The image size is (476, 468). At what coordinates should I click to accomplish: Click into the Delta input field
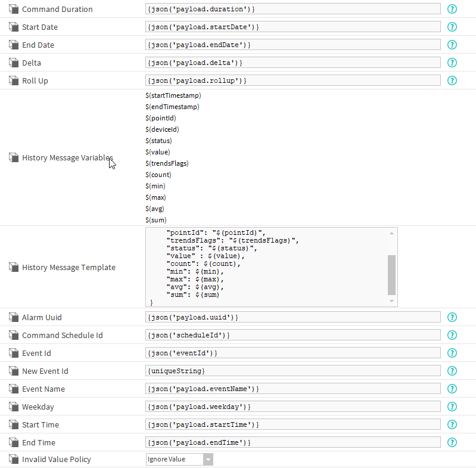[x=293, y=63]
